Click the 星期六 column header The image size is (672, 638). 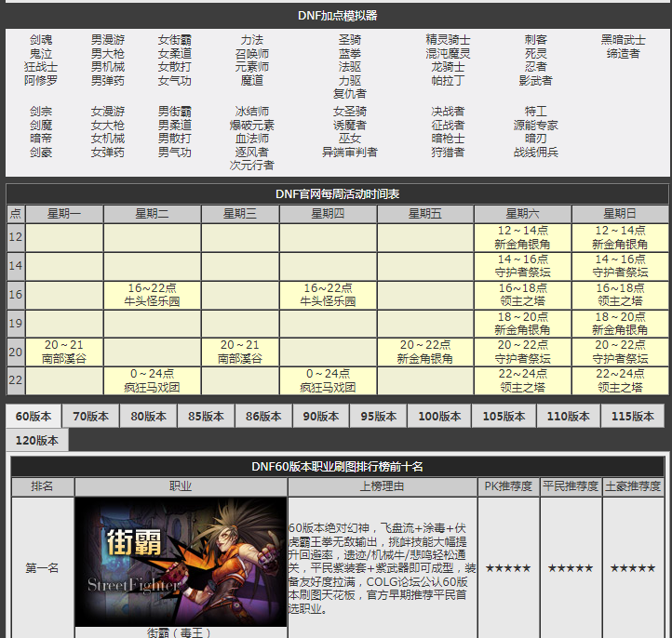pyautogui.click(x=522, y=214)
